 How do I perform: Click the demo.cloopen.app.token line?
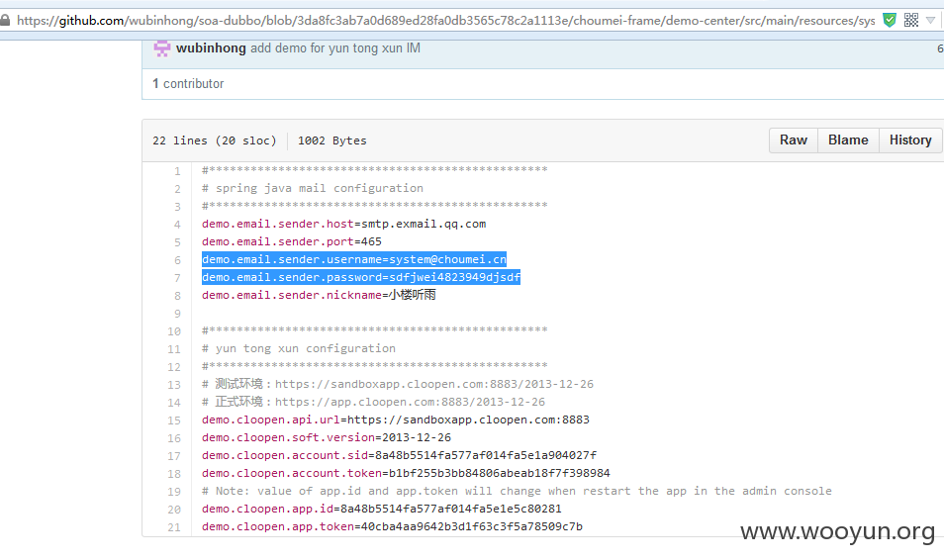click(392, 527)
